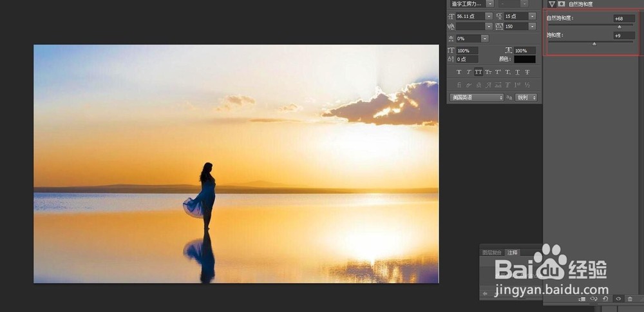The height and width of the screenshot is (312, 644).
Task: Clip adjustment to layer below icon
Action: tap(582, 299)
